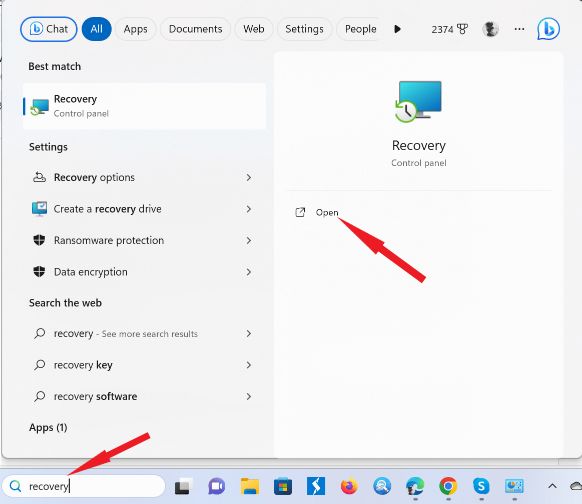Viewport: 582px width, 504px height.
Task: Click the taskbar search box containing recovery
Action: point(84,486)
